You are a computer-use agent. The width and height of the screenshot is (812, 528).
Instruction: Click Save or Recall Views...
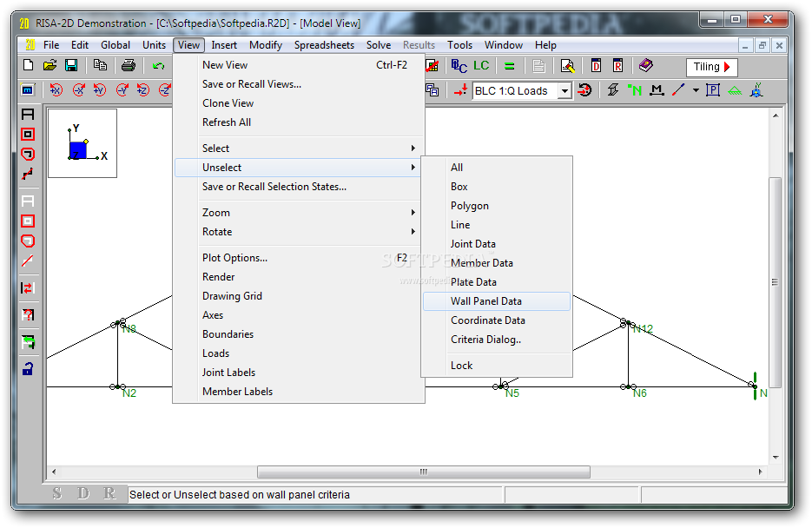[300, 84]
